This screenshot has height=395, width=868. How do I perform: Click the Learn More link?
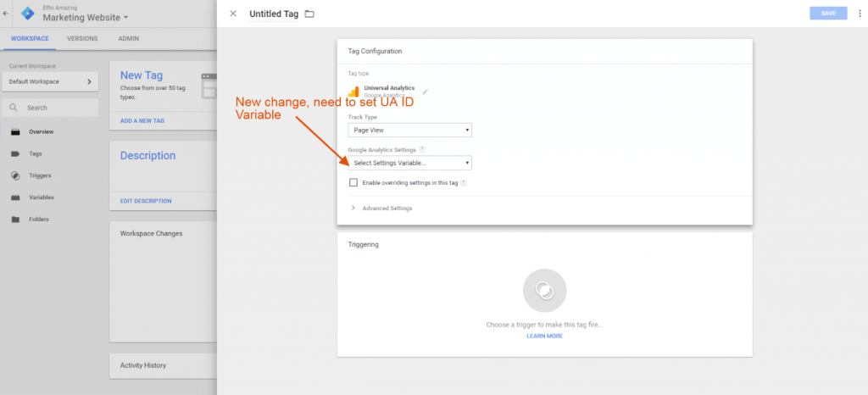(545, 337)
